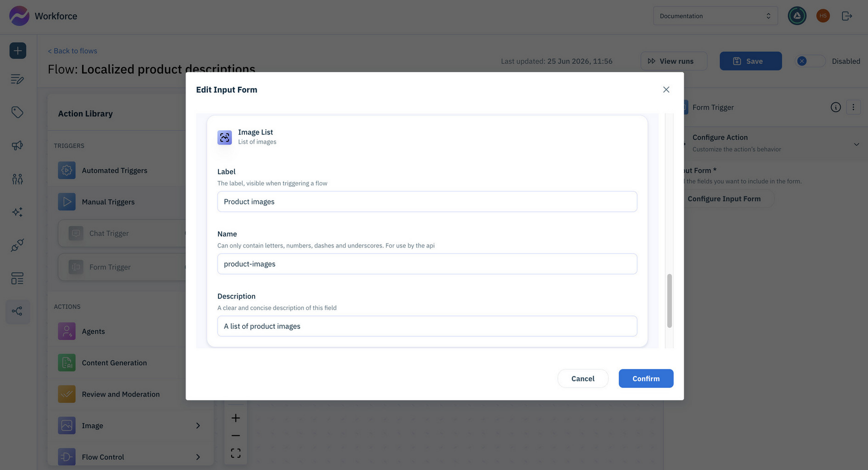Viewport: 868px width, 470px height.
Task: Click the Name field 'product-images'
Action: click(427, 264)
